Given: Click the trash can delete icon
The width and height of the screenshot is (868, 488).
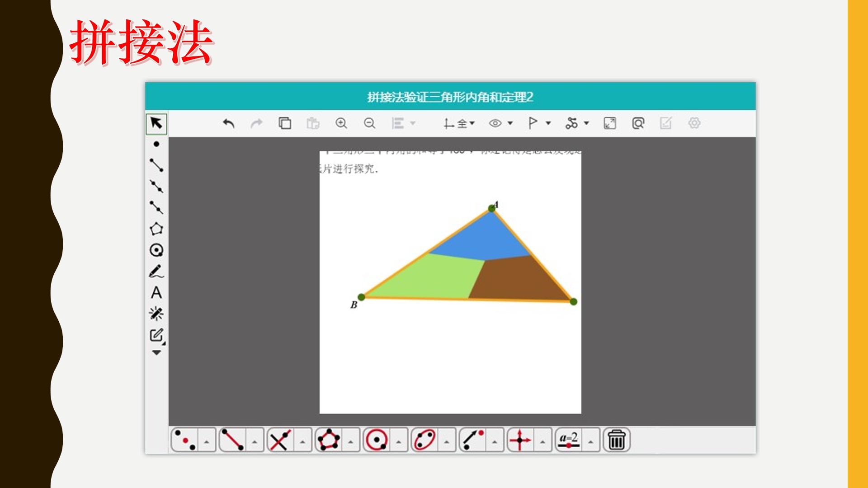Looking at the screenshot, I should [617, 440].
